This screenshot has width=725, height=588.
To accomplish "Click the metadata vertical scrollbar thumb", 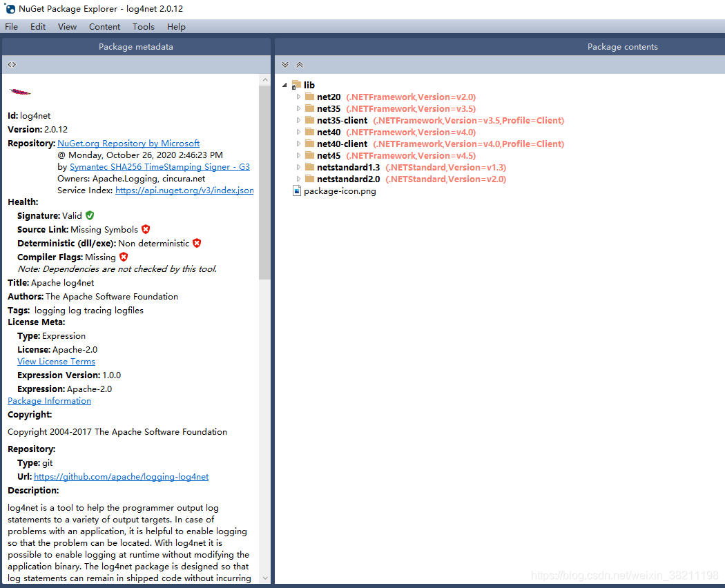I will 265,182.
